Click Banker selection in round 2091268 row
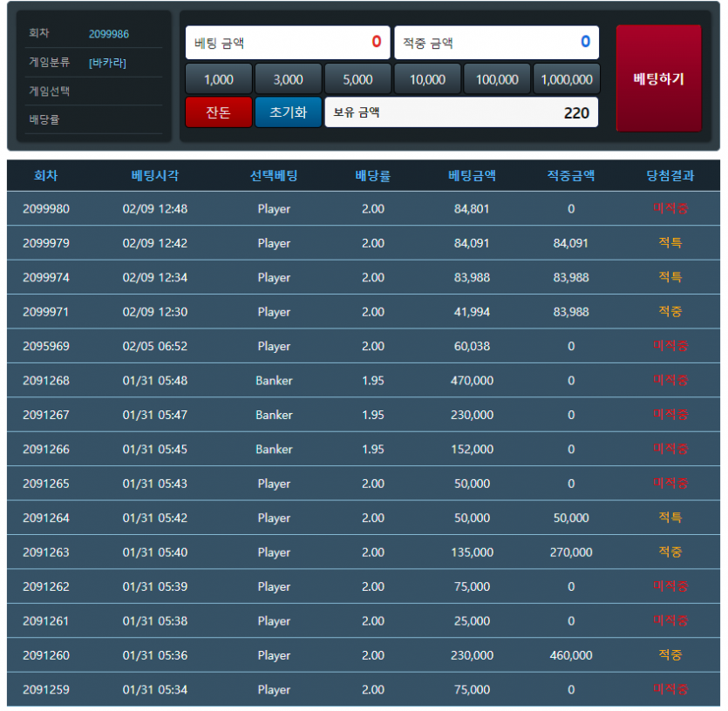Image resolution: width=728 pixels, height=711 pixels. tap(274, 381)
